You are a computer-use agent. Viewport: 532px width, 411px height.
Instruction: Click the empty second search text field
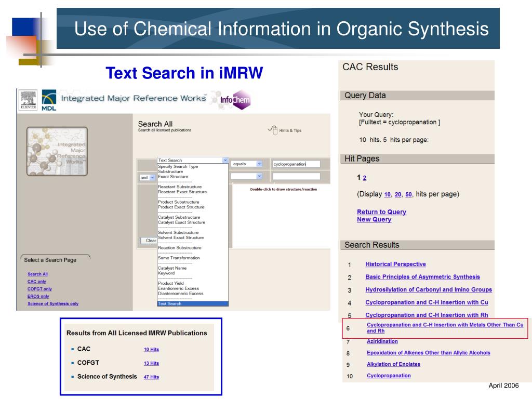[296, 177]
